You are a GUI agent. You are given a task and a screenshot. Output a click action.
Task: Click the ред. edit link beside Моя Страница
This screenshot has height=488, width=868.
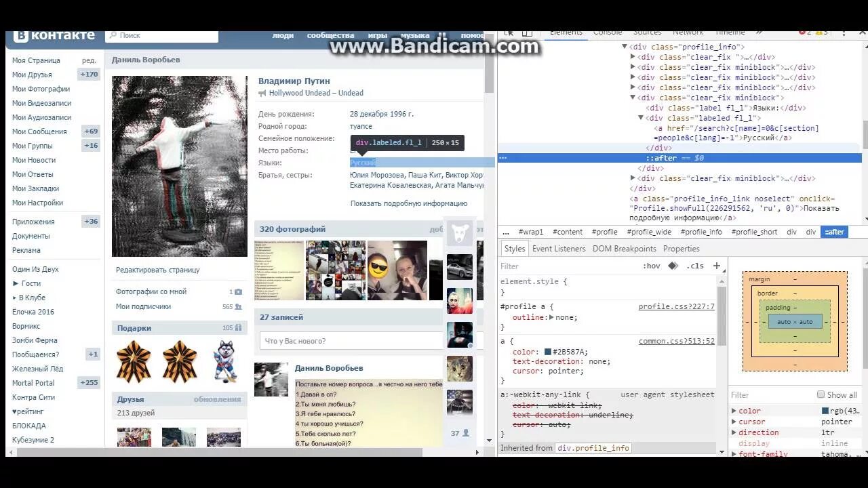(x=89, y=61)
